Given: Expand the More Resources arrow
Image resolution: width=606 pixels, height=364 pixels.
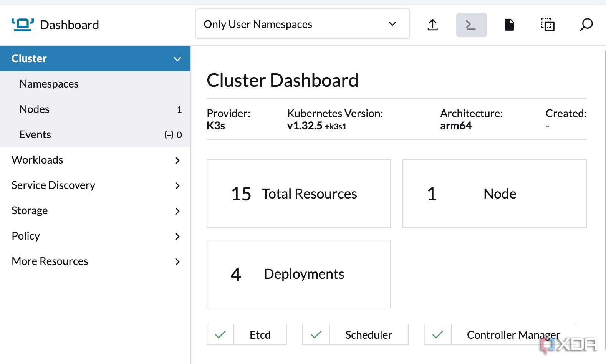Looking at the screenshot, I should click(177, 262).
